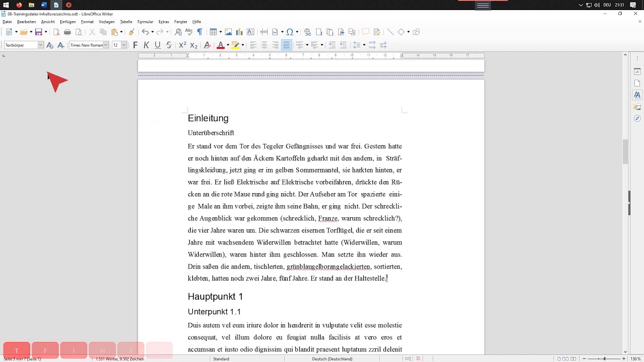Toggle underline U button
This screenshot has width=644, height=362.
(157, 45)
